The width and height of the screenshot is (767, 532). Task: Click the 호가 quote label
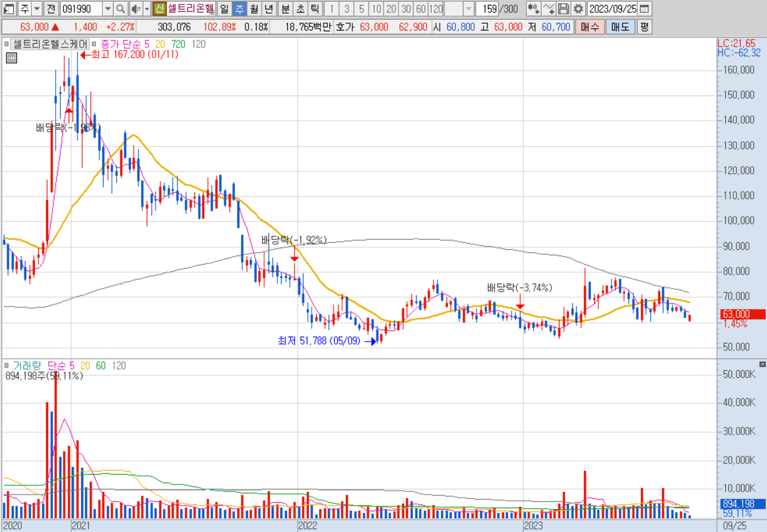pos(344,27)
